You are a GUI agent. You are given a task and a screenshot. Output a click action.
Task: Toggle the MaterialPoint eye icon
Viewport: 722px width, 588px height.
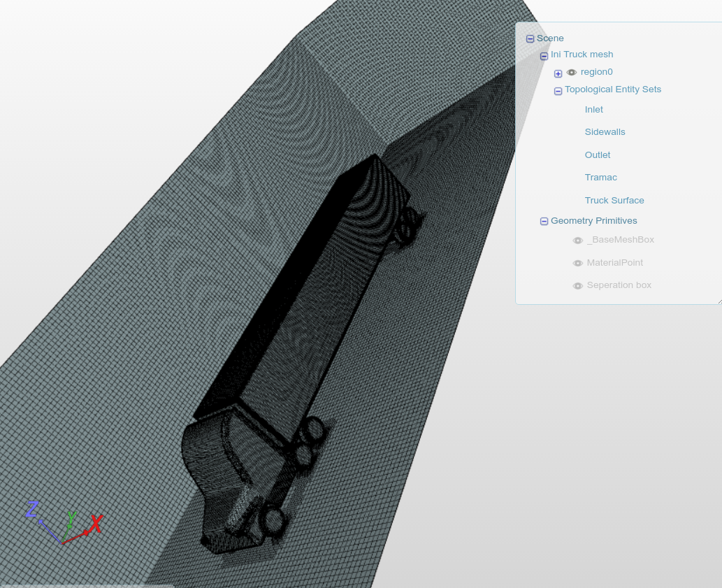coord(578,263)
